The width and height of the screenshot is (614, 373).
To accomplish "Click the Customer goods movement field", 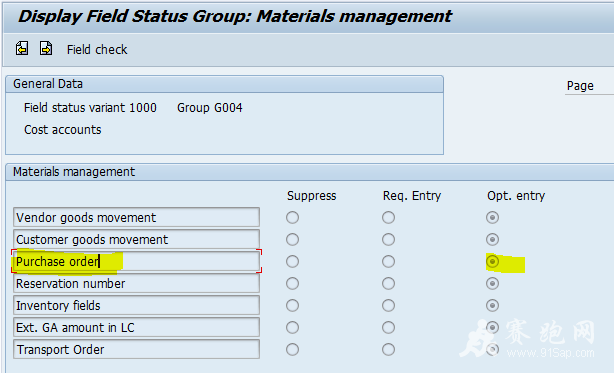I will (x=136, y=239).
